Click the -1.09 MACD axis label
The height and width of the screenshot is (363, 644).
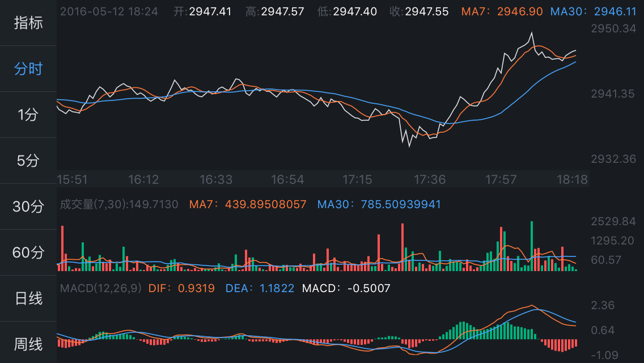[x=604, y=355]
